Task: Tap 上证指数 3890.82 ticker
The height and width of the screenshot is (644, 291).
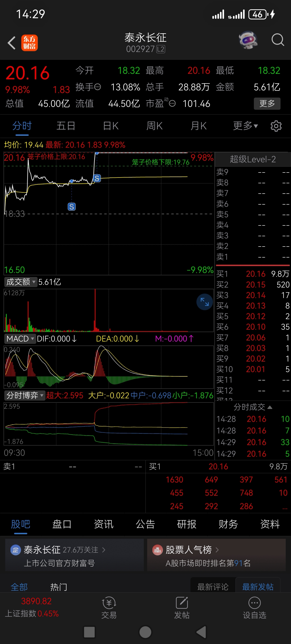Action: point(32,607)
